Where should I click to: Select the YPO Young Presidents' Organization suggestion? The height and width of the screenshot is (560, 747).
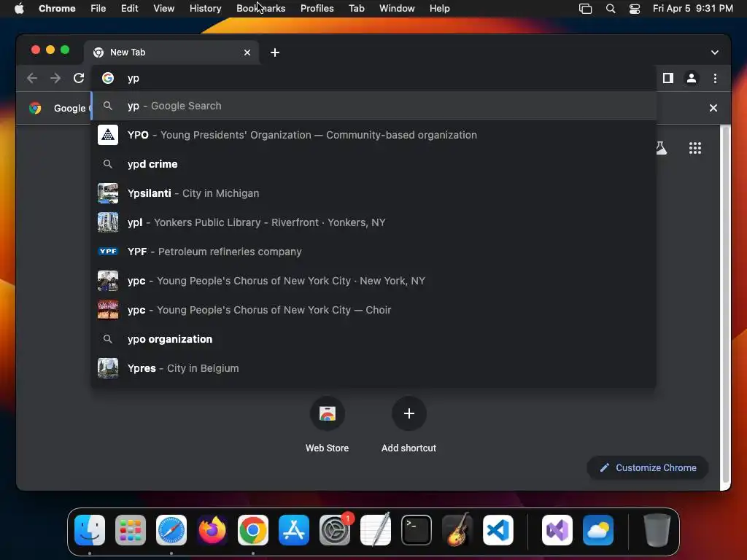coord(373,135)
